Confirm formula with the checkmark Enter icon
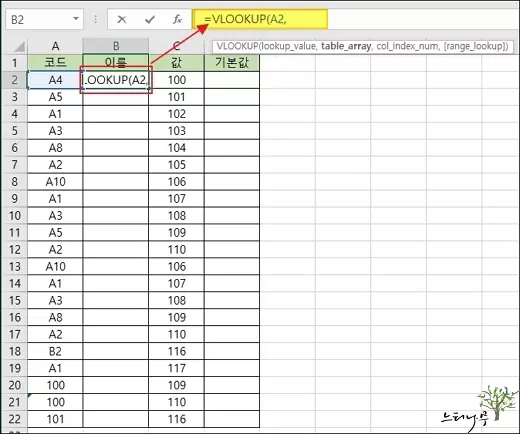 click(150, 20)
